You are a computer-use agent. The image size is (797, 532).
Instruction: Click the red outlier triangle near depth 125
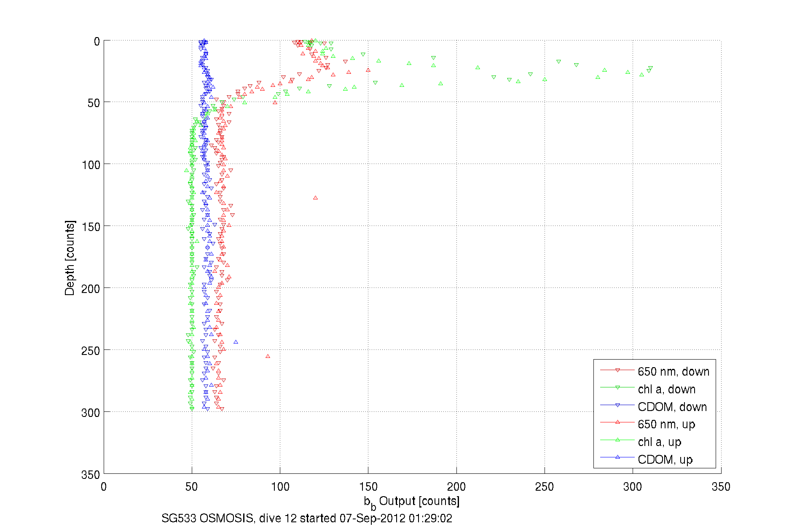tap(315, 198)
